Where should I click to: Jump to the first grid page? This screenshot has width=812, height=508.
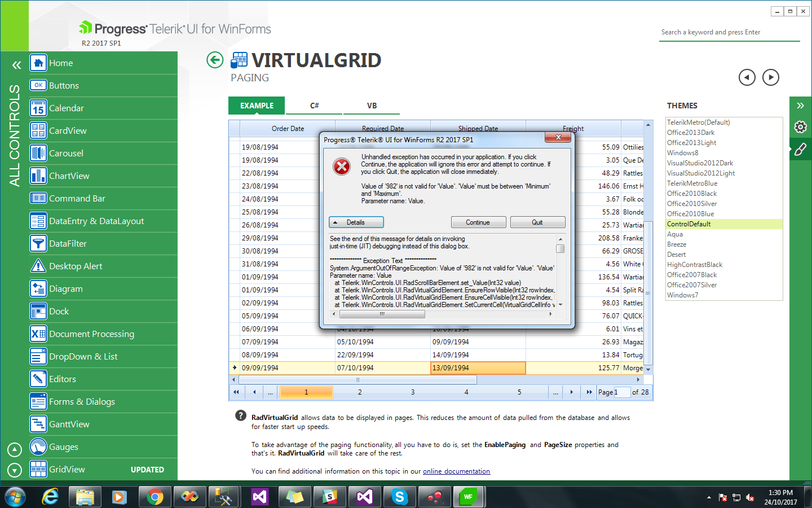coord(236,392)
